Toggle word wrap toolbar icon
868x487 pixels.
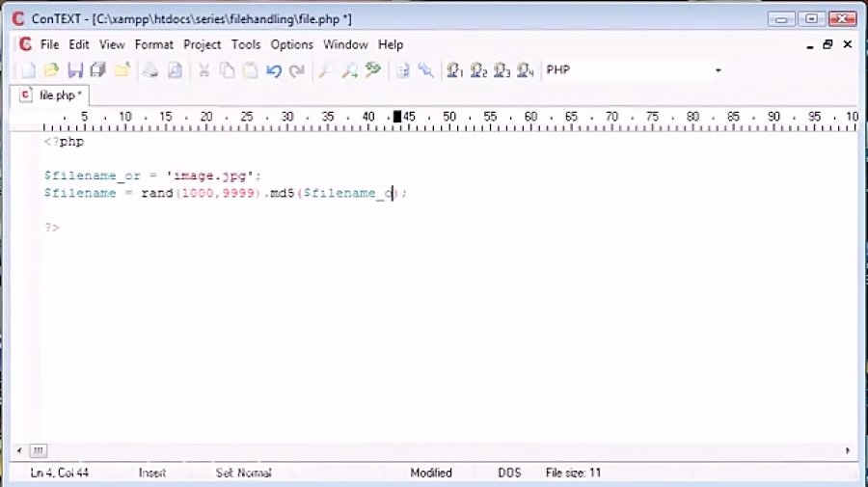pos(402,70)
